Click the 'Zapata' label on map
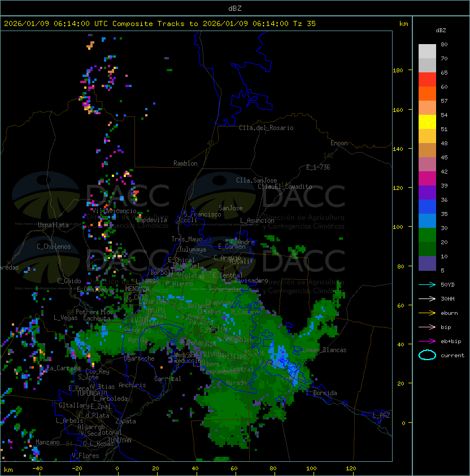 click(125, 421)
